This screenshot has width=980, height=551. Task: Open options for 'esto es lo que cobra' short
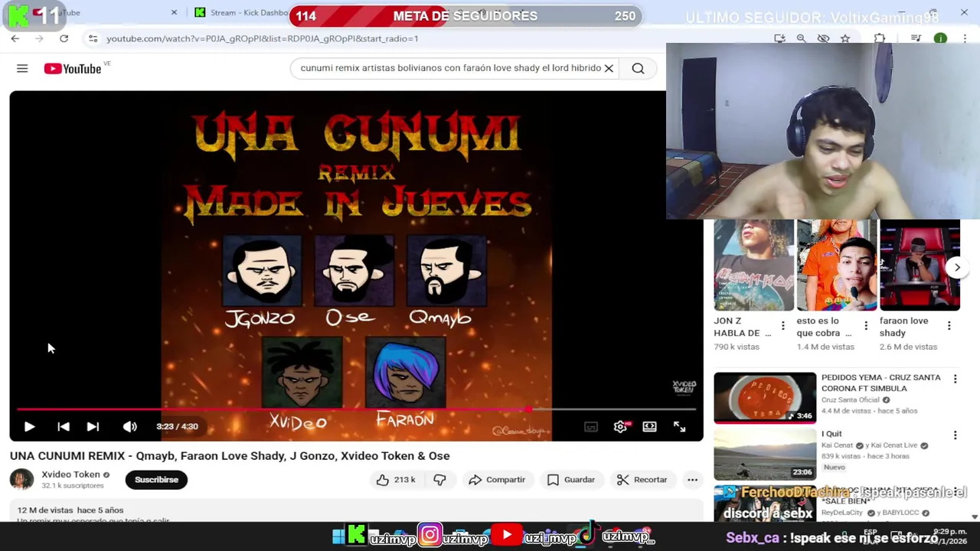coord(866,326)
